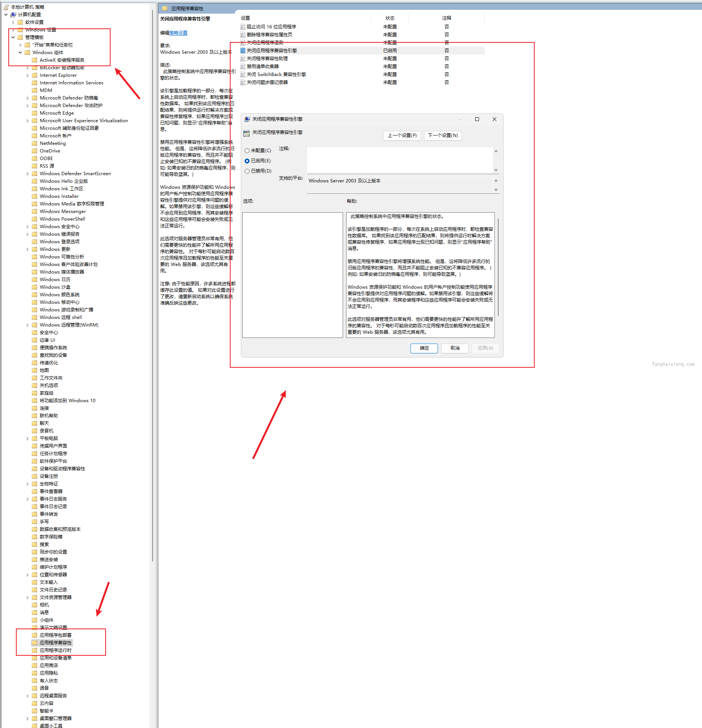Viewport: 702px width, 728px height.
Task: Select the 设备和驱动程序兼容性 tree folder
Action: pos(62,468)
